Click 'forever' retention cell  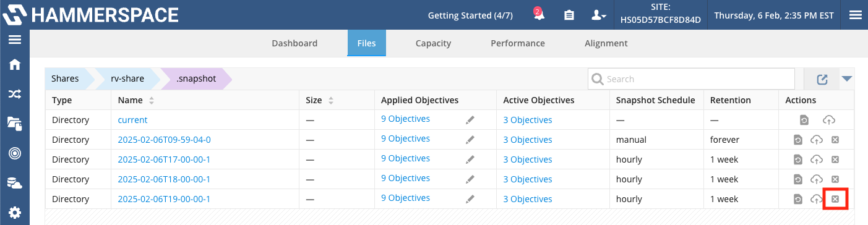click(x=724, y=140)
